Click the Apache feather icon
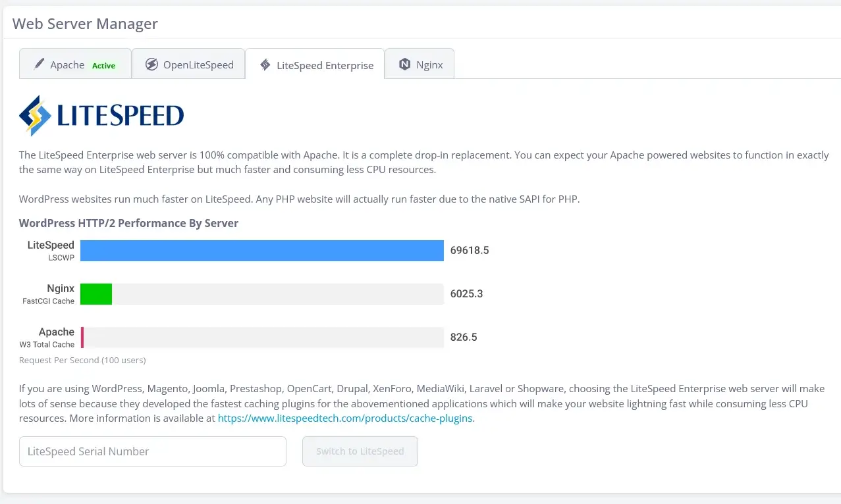The height and width of the screenshot is (504, 841). [x=39, y=64]
